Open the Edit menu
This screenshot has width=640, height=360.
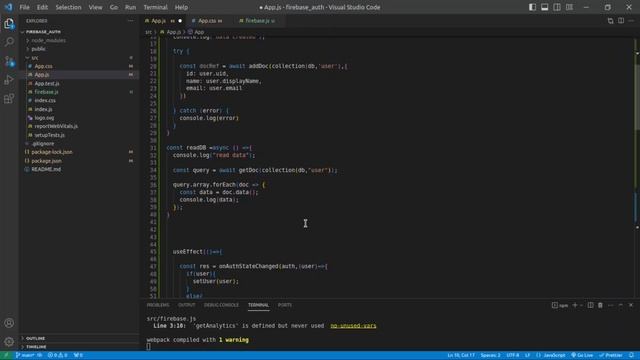point(42,7)
